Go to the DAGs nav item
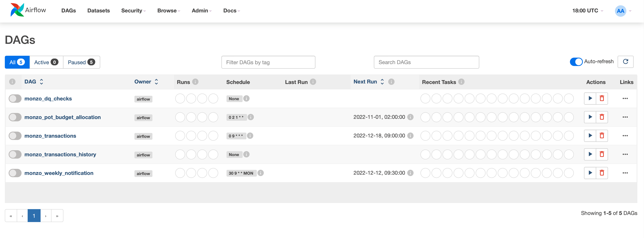Viewport: 644px width, 238px height. (x=68, y=11)
